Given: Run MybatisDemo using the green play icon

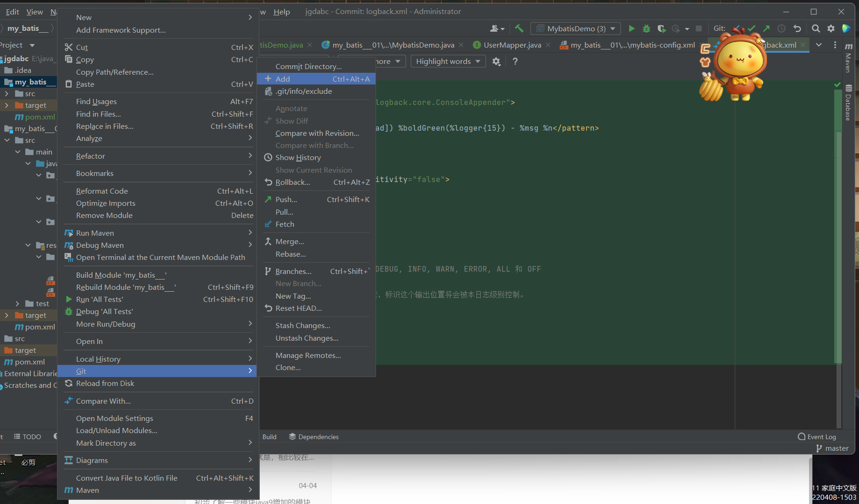Looking at the screenshot, I should click(x=632, y=28).
